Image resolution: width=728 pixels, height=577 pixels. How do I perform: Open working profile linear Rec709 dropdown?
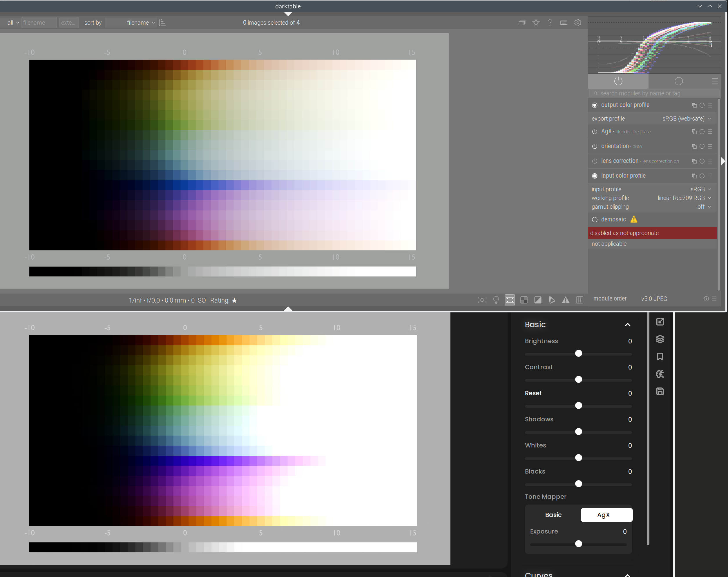684,198
